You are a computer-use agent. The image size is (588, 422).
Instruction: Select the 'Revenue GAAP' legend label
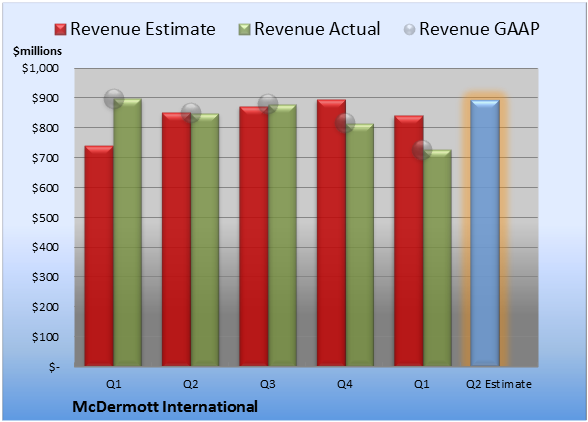[479, 29]
